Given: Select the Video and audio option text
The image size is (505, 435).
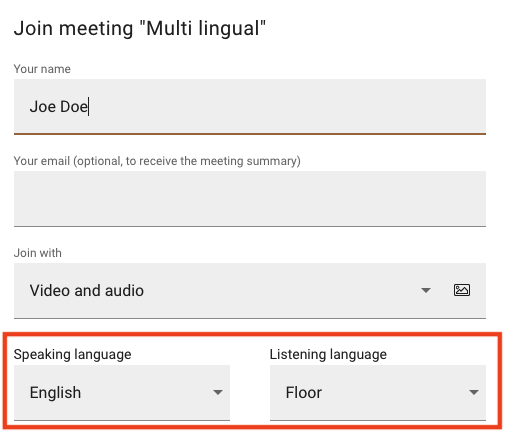Looking at the screenshot, I should click(87, 290).
